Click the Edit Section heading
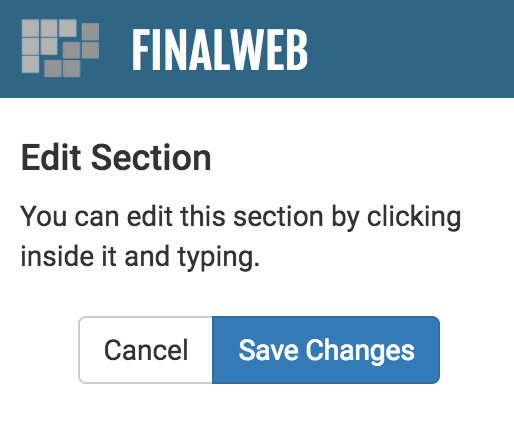Image resolution: width=514 pixels, height=438 pixels. coord(116,158)
